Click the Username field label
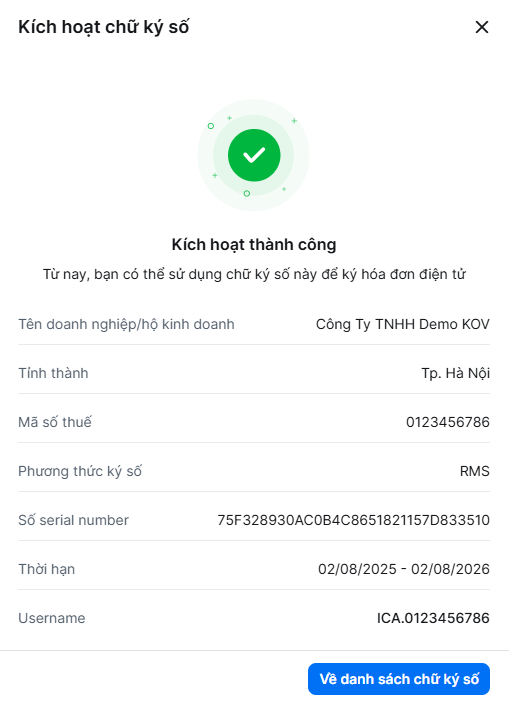This screenshot has height=701, width=509. point(51,618)
